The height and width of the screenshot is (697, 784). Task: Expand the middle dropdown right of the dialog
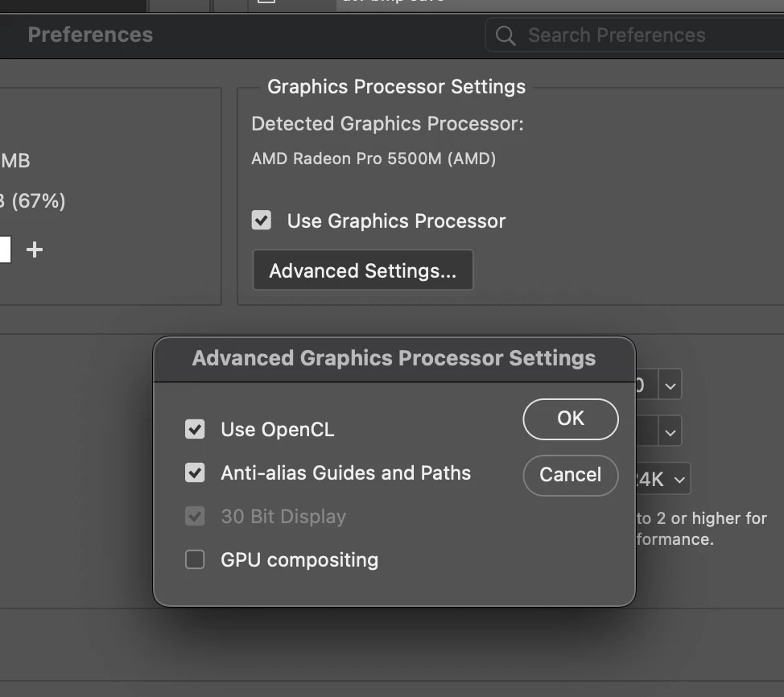670,431
